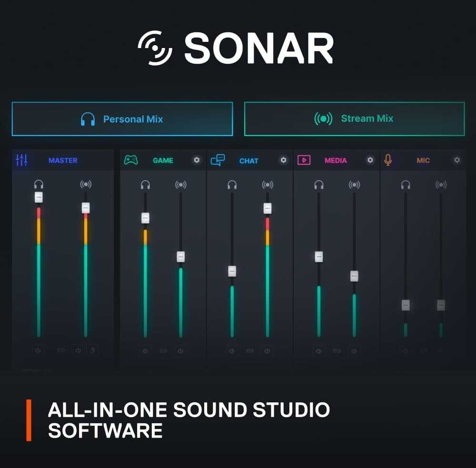This screenshot has width=476, height=468.
Task: Toggle the Master stream monitor ear icon
Action: click(93, 351)
